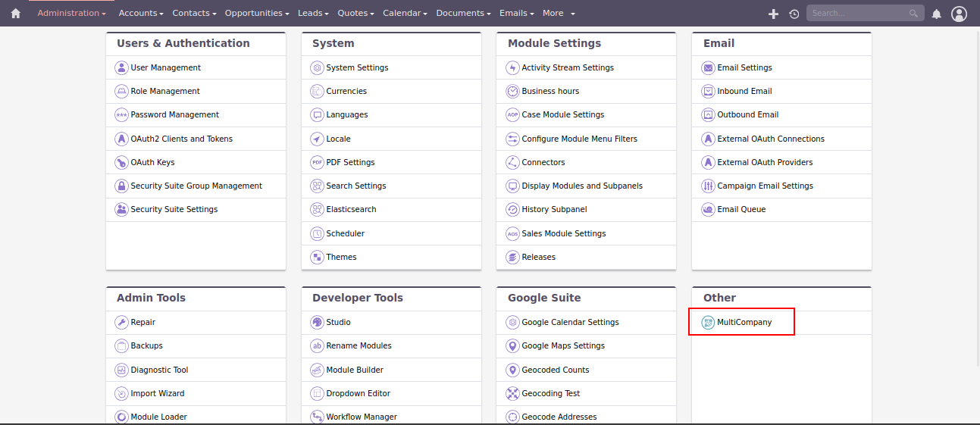Open the user profile avatar icon
Image resolution: width=980 pixels, height=425 pixels.
959,14
